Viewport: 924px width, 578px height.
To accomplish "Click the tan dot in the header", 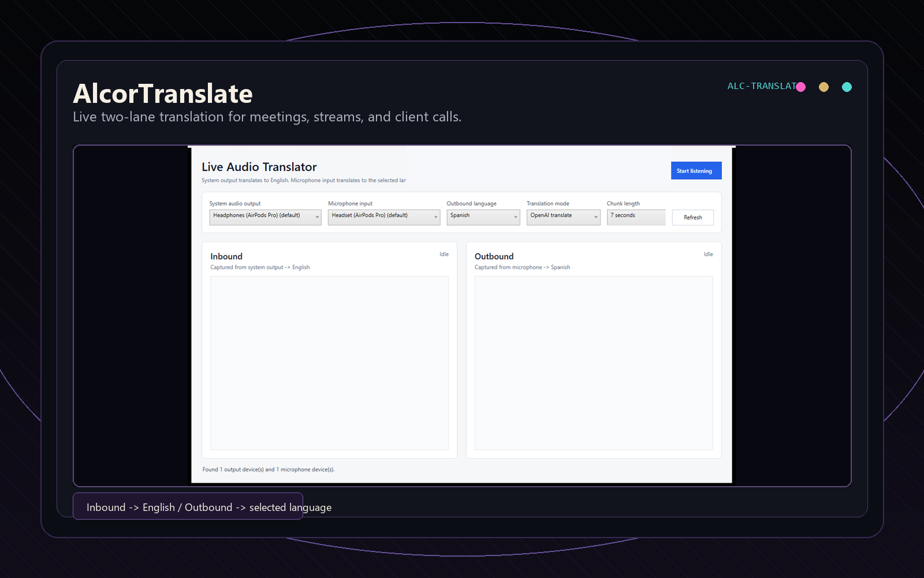I will click(x=824, y=87).
